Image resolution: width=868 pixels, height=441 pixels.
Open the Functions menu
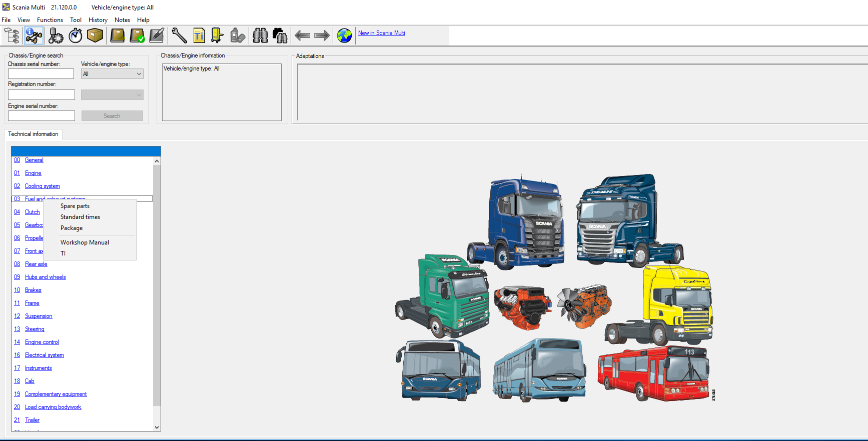50,20
